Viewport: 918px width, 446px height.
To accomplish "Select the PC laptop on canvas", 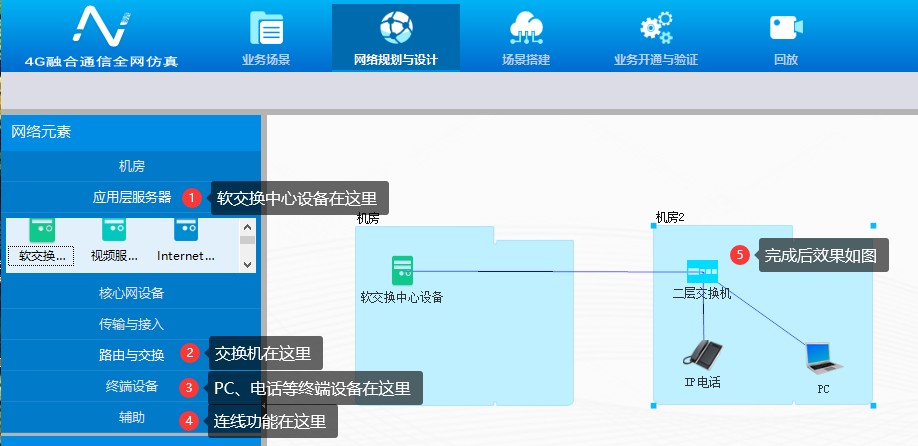I will (824, 358).
